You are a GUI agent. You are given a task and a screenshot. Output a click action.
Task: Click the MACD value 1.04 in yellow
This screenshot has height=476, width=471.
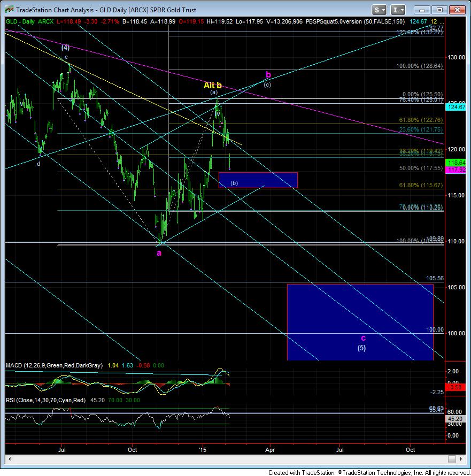[113, 365]
